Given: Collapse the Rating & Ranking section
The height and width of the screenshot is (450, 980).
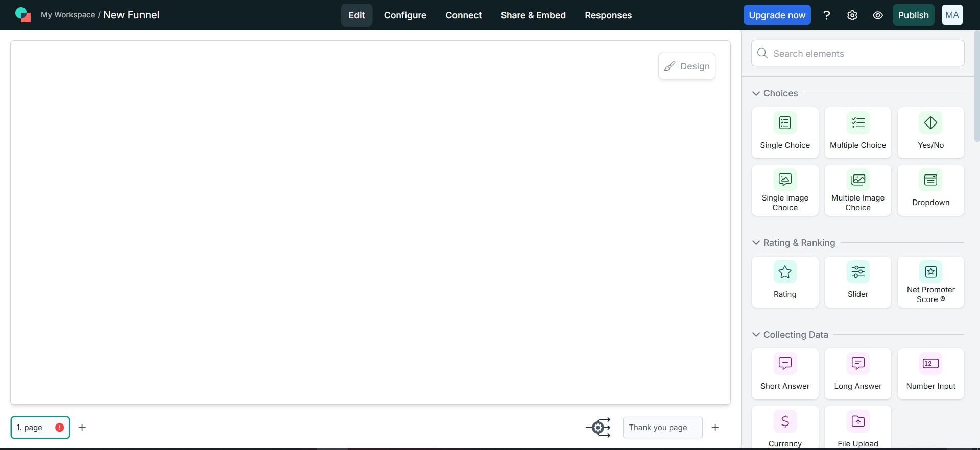Looking at the screenshot, I should [756, 243].
